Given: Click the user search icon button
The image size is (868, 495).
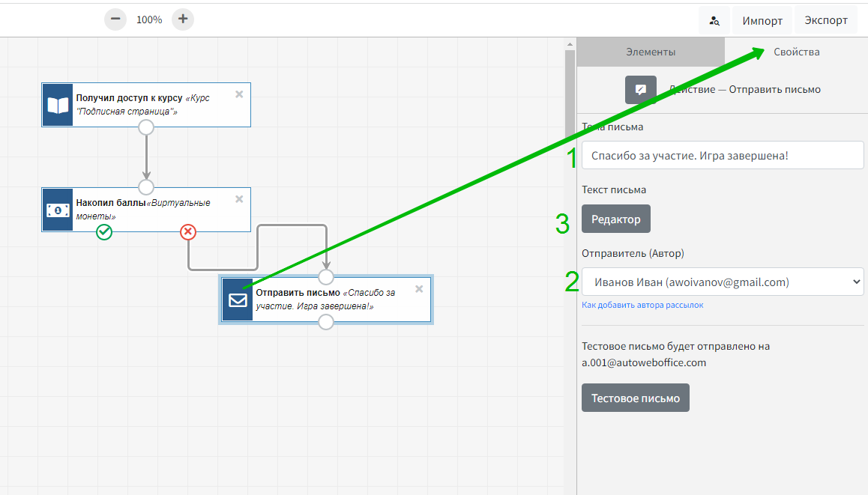Looking at the screenshot, I should (714, 21).
